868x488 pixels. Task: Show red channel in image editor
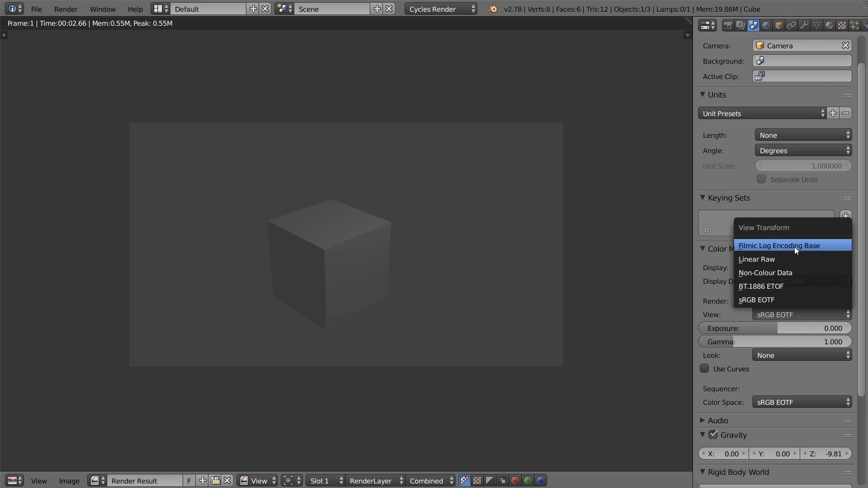[x=515, y=480]
